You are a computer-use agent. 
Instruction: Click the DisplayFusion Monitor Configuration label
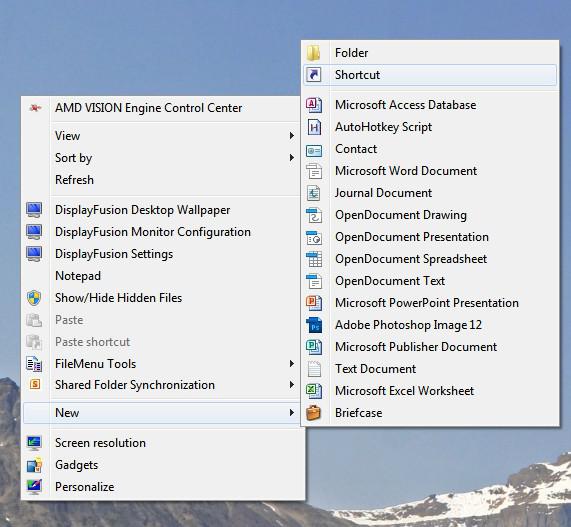pos(153,232)
